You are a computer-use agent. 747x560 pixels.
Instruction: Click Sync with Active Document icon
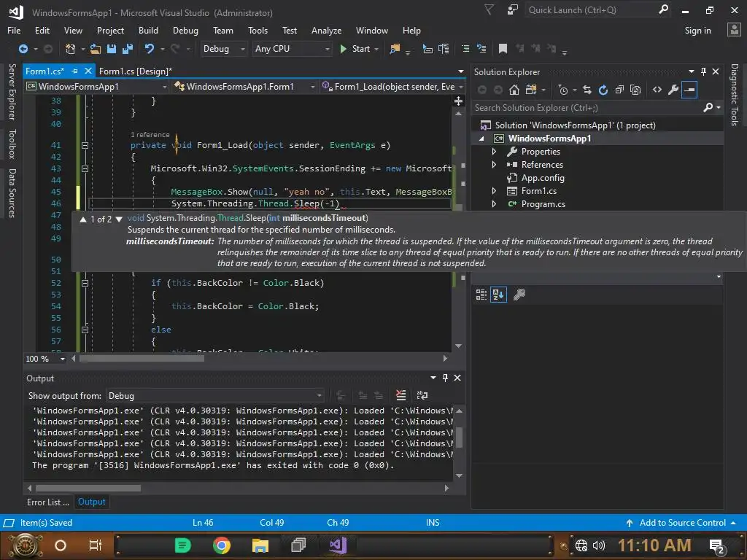click(587, 90)
